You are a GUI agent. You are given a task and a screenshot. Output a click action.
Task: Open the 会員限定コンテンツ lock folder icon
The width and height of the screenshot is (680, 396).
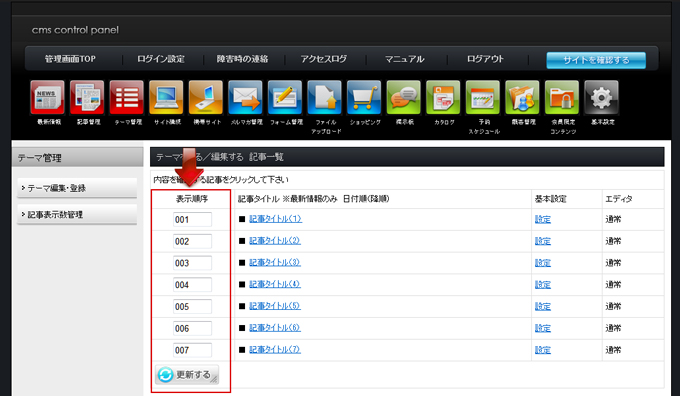coord(562,97)
